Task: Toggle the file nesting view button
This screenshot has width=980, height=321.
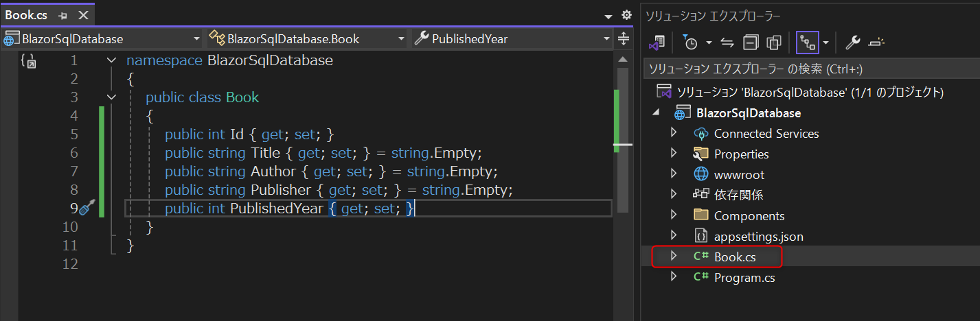Action: pos(807,43)
